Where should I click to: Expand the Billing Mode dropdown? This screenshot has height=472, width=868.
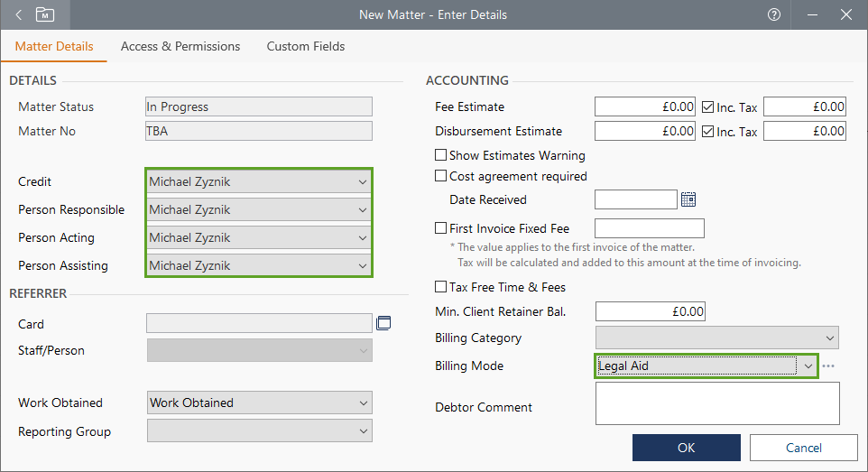coord(808,366)
